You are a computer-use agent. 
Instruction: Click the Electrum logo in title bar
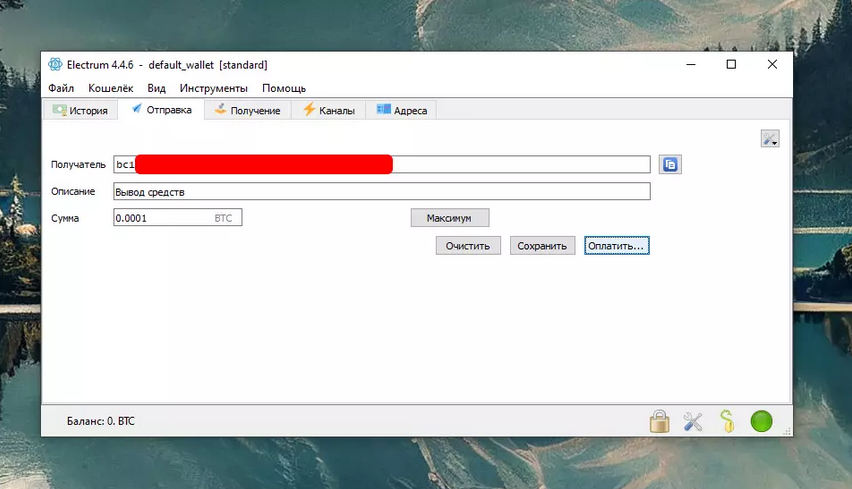[55, 65]
